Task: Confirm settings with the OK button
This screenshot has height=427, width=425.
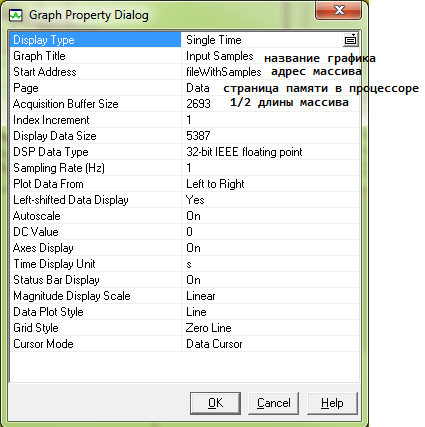Action: (215, 403)
